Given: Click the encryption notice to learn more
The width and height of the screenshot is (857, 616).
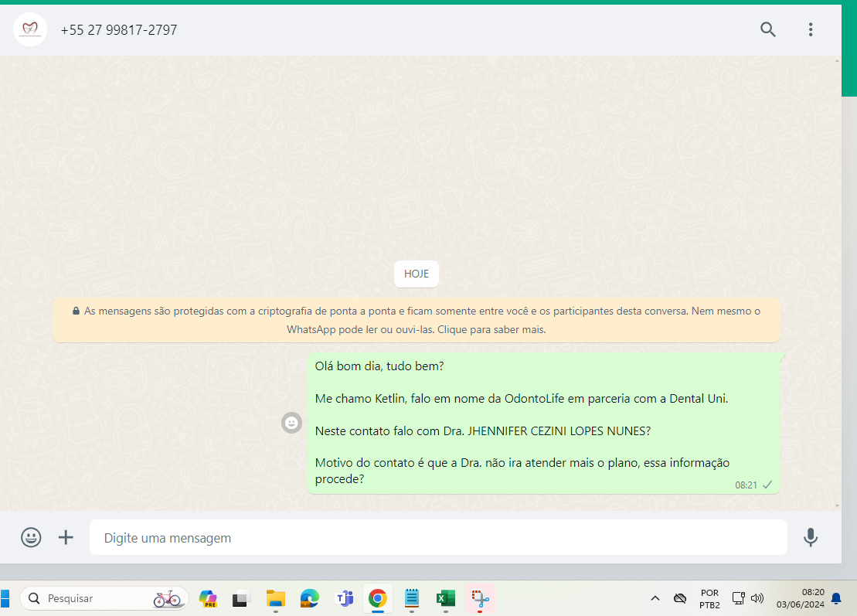Looking at the screenshot, I should (417, 320).
